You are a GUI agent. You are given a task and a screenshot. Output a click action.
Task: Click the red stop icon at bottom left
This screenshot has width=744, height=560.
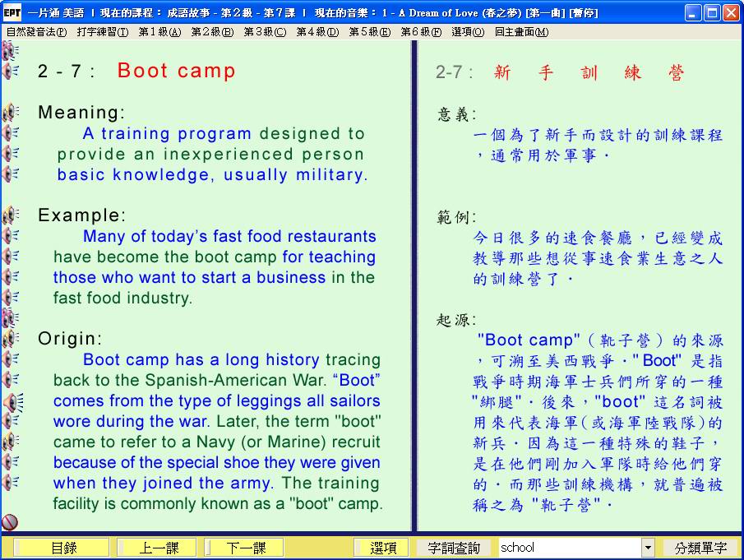[10, 521]
